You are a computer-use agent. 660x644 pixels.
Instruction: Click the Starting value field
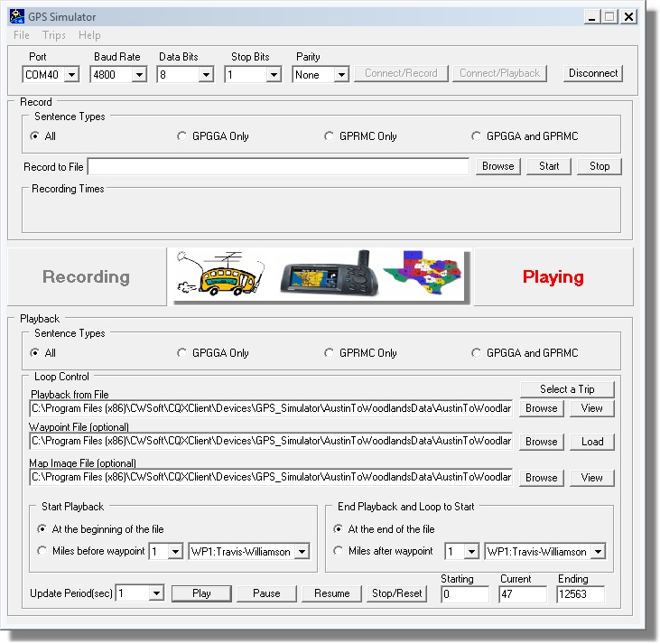coord(465,594)
